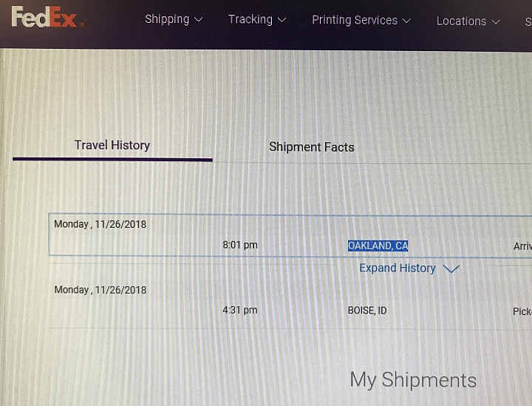Screen dimensions: 532x406
Task: Switch to the Travel History tab
Action: tap(112, 145)
